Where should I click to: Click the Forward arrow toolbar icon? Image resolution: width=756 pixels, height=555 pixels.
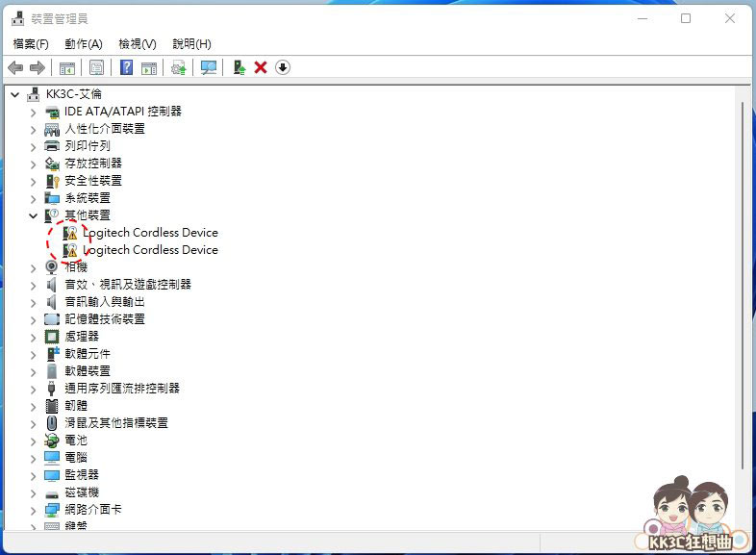pos(38,67)
